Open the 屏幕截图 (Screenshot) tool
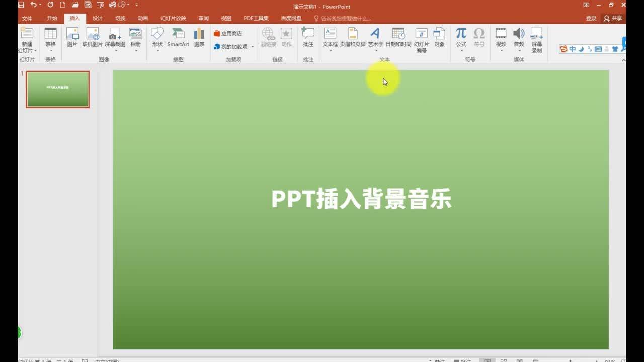The image size is (644, 362). [115, 40]
